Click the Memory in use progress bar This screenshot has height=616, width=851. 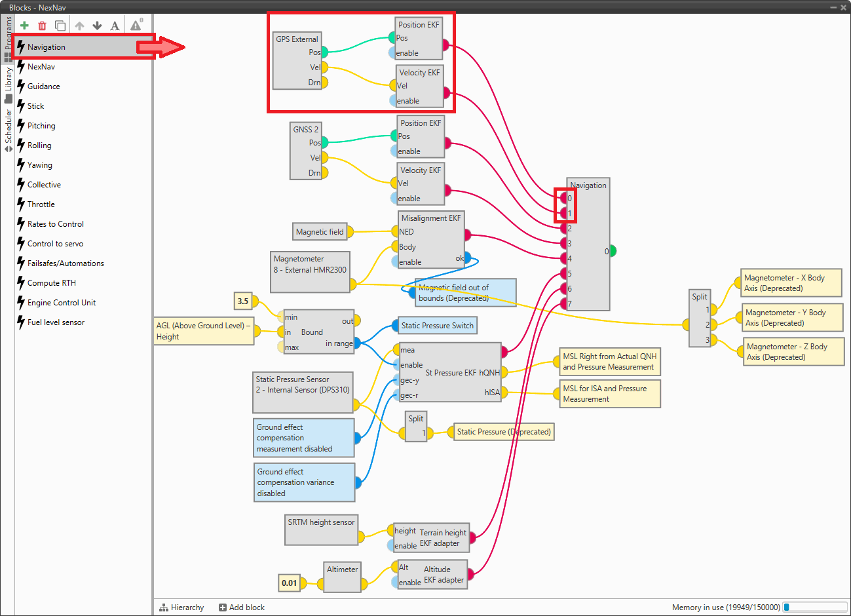(815, 607)
